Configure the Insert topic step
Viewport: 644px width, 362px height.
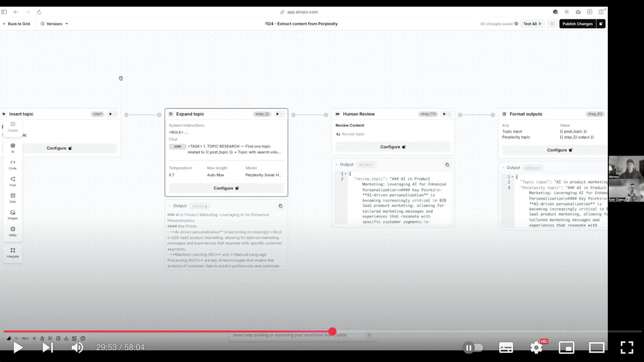[59, 148]
